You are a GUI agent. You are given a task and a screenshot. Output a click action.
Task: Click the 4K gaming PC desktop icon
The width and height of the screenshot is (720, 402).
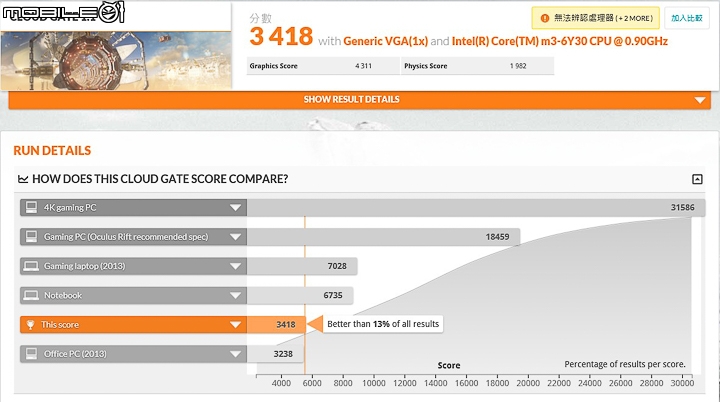[x=31, y=207]
